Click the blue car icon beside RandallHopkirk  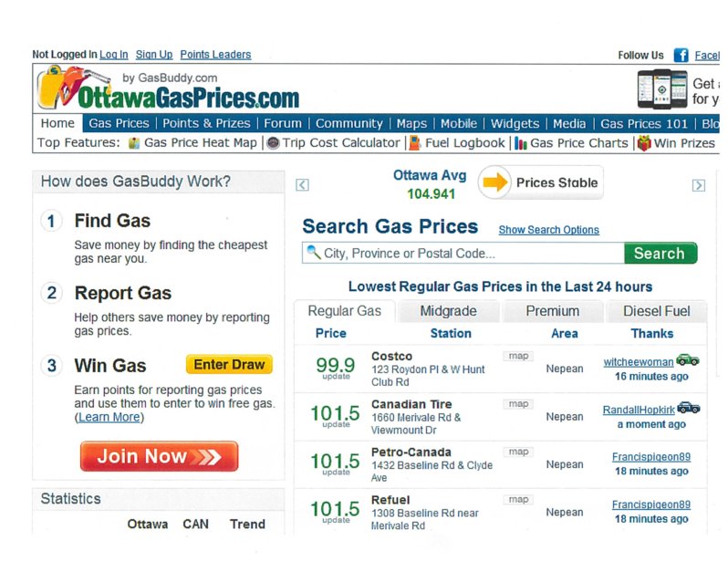coord(688,408)
